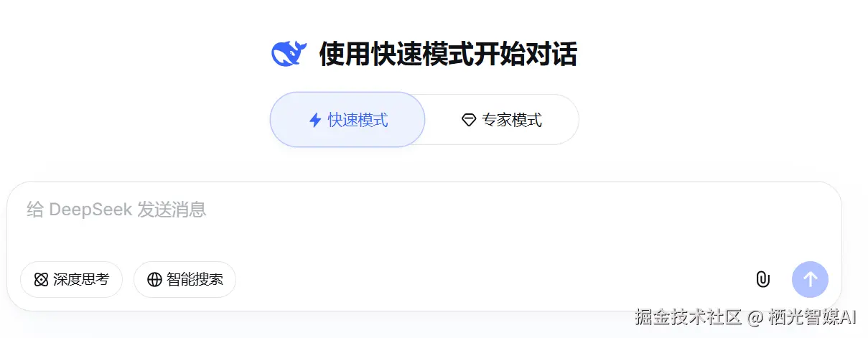Click the 专家模式 text label
This screenshot has height=338, width=868.
click(512, 120)
